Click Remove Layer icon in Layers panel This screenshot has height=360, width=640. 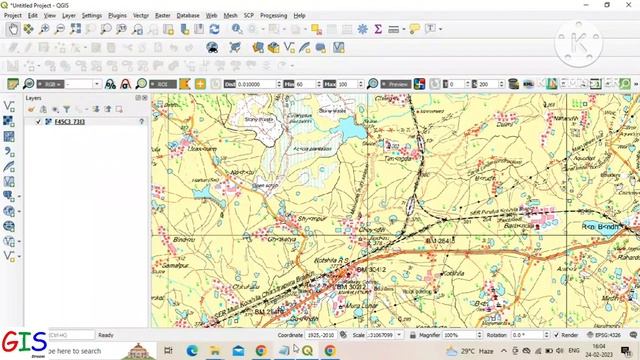[119, 109]
